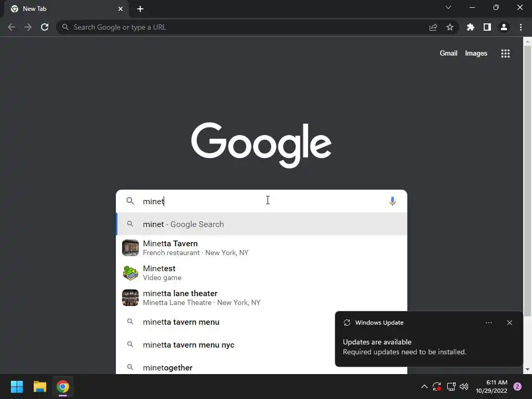The height and width of the screenshot is (399, 532).
Task: Open Gmail link
Action: pyautogui.click(x=448, y=54)
